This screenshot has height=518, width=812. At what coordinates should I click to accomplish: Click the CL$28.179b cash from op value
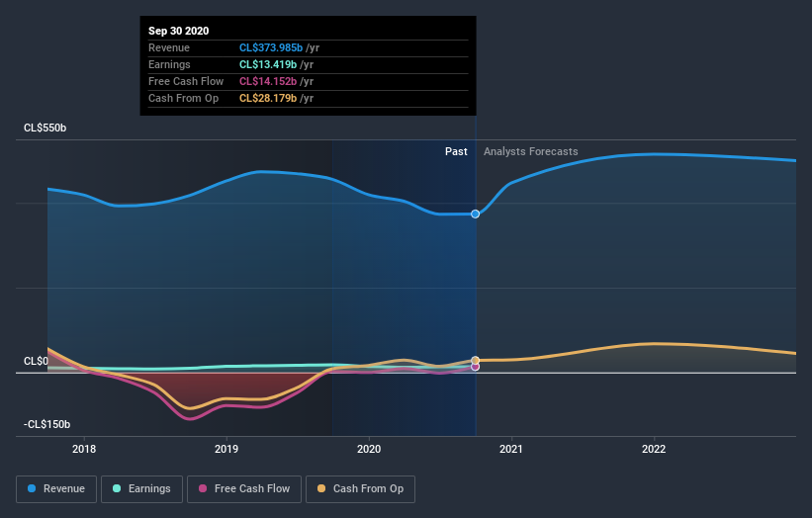[268, 98]
